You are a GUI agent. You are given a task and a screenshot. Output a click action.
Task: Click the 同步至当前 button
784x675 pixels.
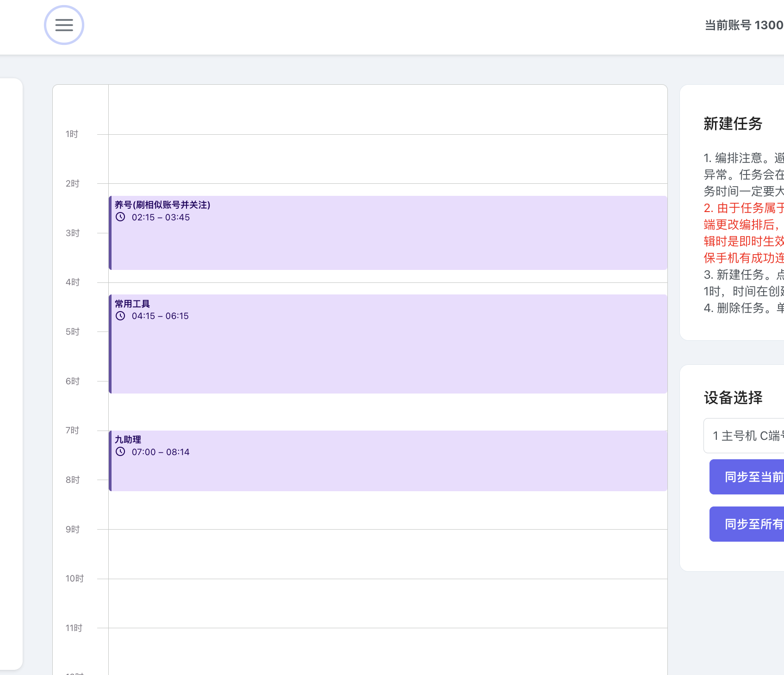(x=747, y=477)
